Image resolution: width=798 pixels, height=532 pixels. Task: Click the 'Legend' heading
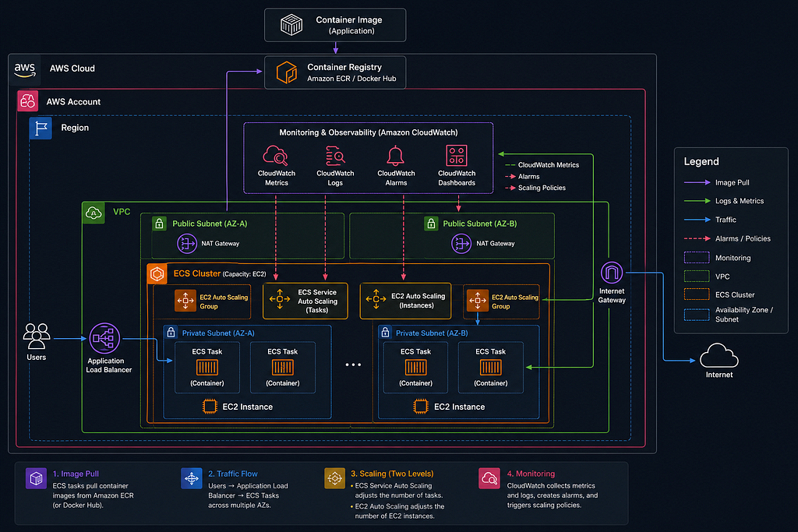tap(701, 162)
